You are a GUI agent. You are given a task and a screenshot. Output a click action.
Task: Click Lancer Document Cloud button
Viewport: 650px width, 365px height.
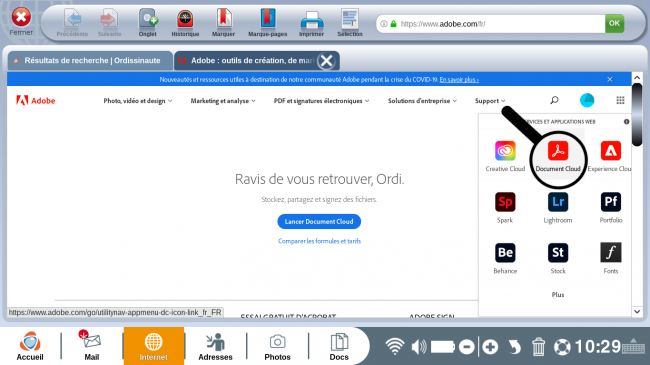point(319,221)
